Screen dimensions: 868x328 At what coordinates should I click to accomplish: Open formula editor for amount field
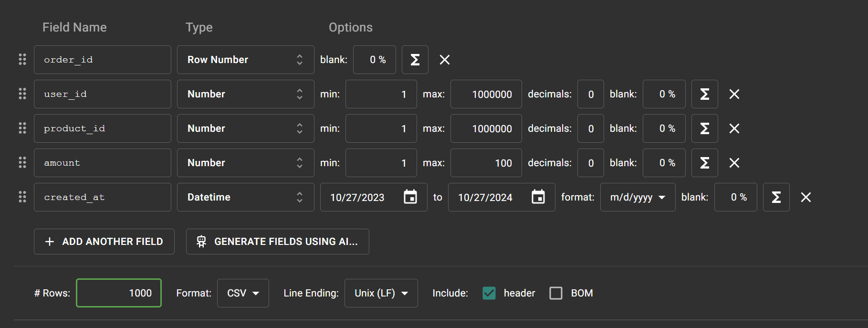coord(705,163)
